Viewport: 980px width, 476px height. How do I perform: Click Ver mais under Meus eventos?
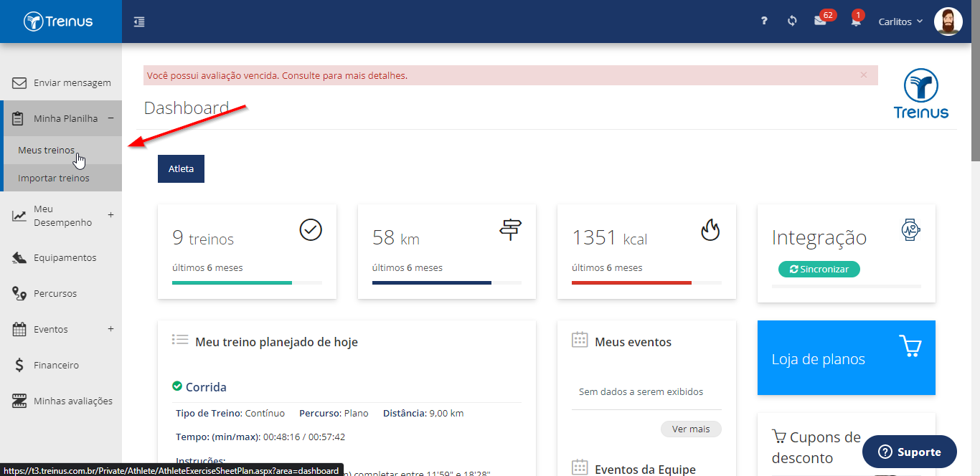(x=691, y=429)
